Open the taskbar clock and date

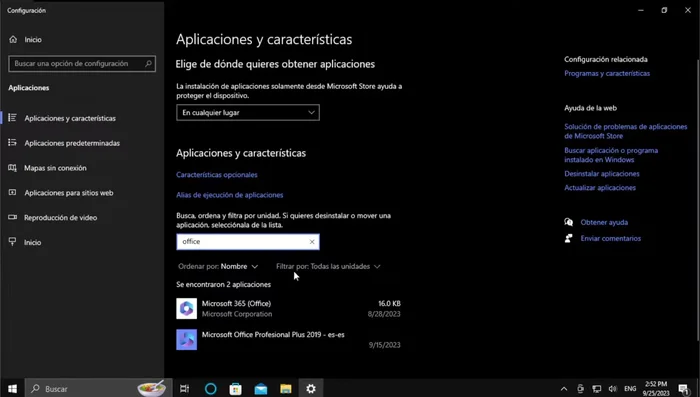coord(656,389)
